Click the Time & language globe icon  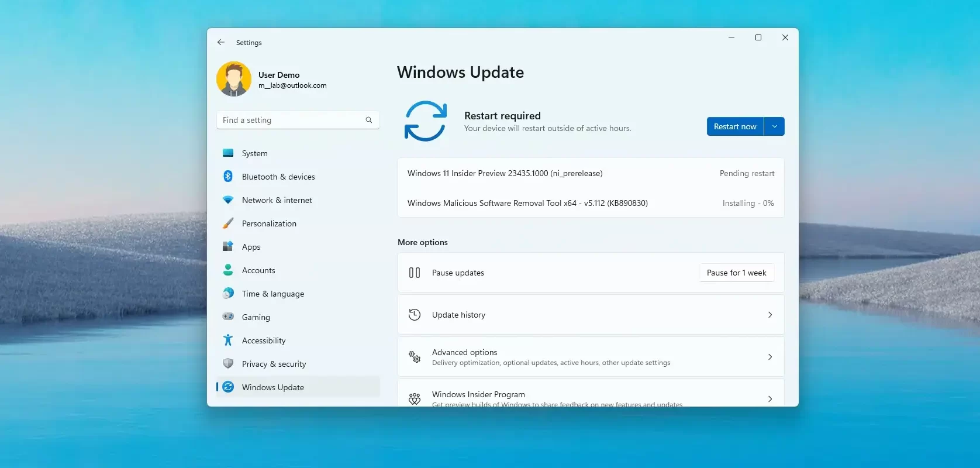click(x=228, y=293)
